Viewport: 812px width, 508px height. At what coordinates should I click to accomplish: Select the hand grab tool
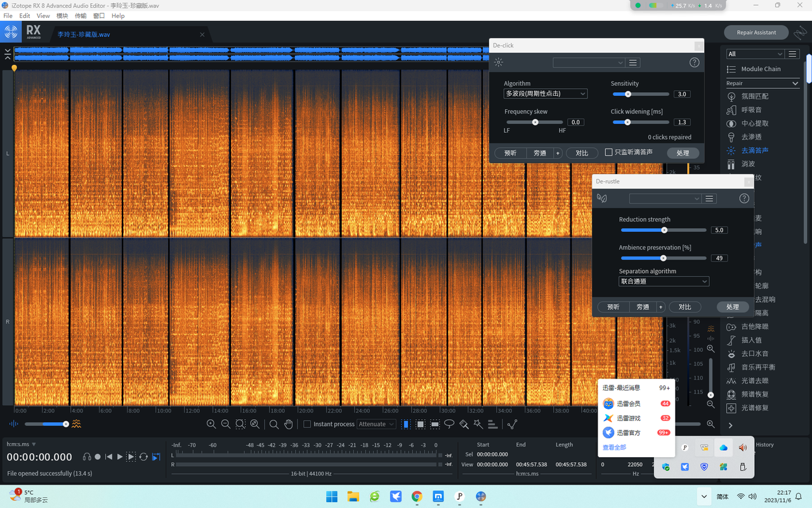[x=289, y=424]
